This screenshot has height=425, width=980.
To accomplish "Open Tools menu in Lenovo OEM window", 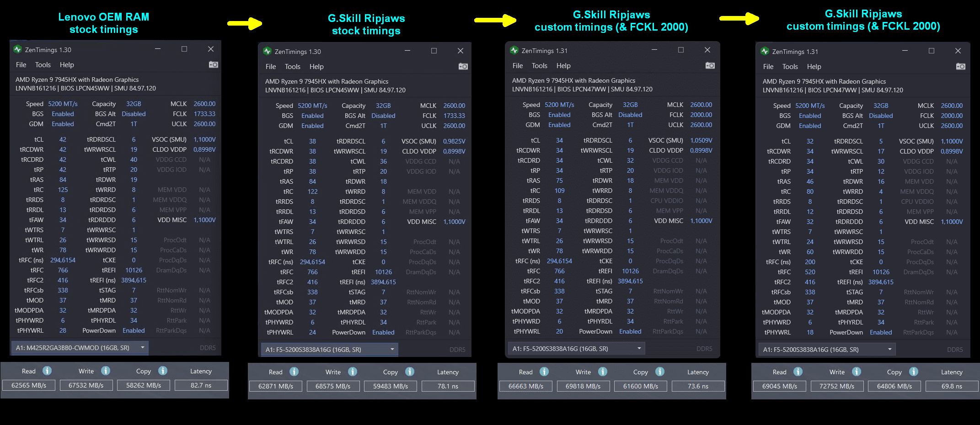I will [x=43, y=65].
